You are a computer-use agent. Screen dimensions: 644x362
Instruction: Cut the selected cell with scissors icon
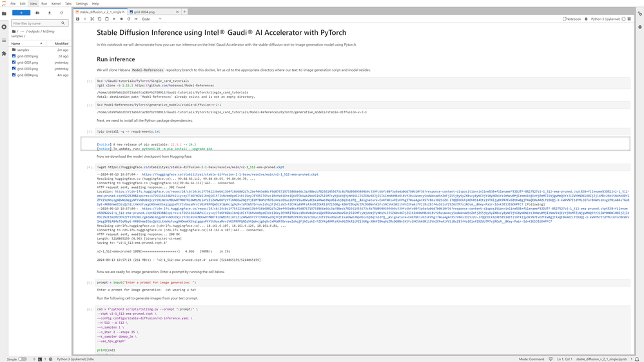(92, 19)
